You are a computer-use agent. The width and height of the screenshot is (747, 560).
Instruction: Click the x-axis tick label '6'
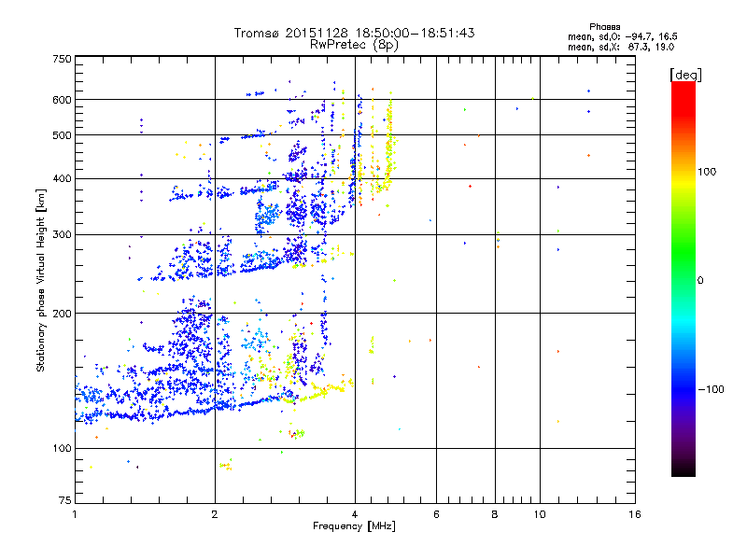(x=436, y=514)
